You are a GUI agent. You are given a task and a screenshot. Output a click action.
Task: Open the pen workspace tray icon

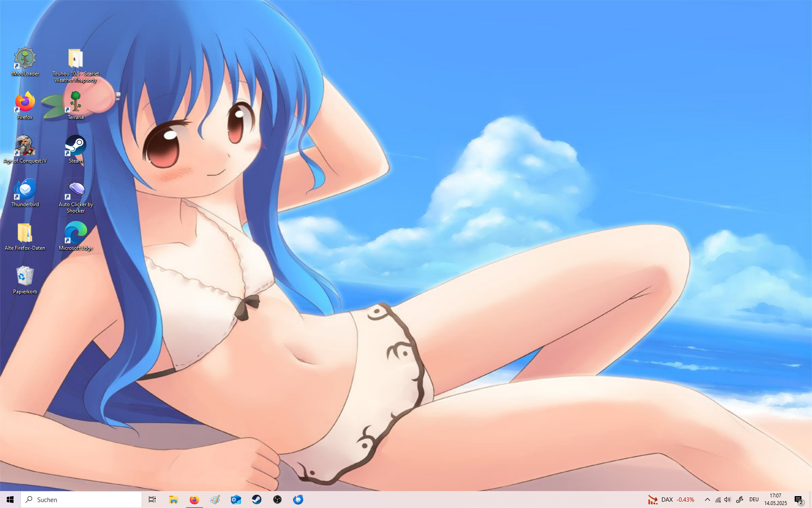pyautogui.click(x=740, y=500)
